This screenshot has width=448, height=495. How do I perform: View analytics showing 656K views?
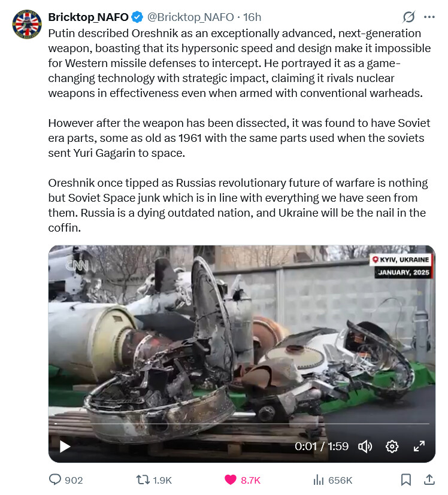[x=332, y=480]
